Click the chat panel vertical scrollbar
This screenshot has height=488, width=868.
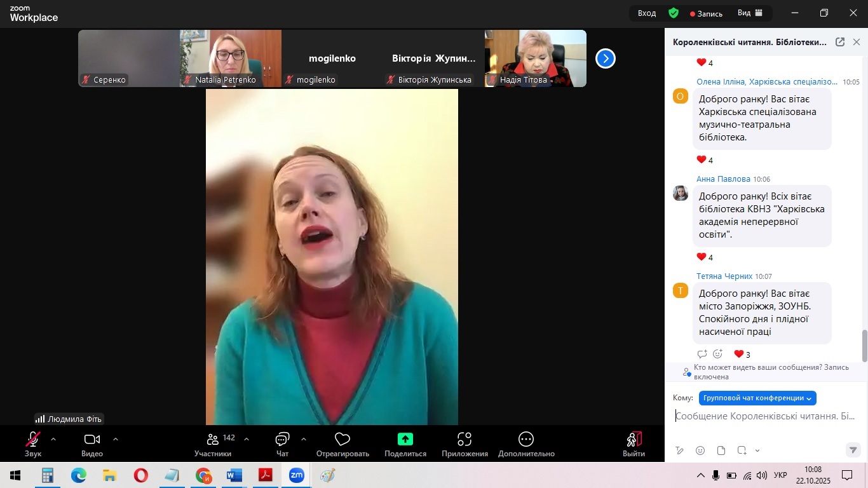(864, 345)
